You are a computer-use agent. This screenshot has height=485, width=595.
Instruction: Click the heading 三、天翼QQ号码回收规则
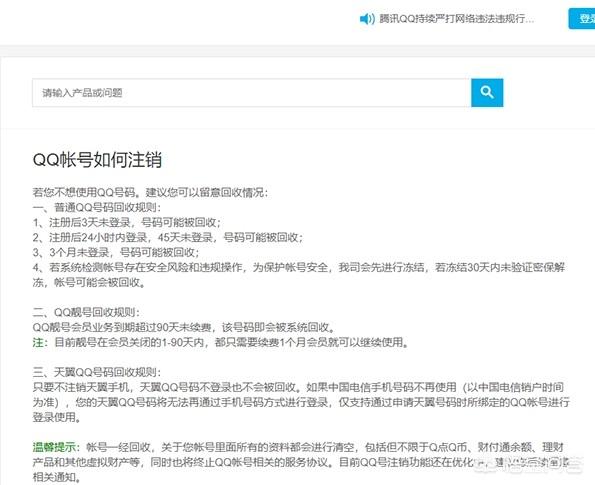point(97,372)
